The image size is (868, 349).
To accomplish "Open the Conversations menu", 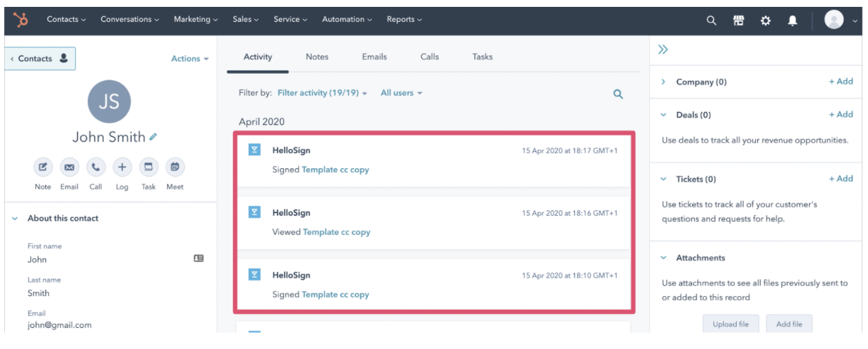I will coord(130,19).
